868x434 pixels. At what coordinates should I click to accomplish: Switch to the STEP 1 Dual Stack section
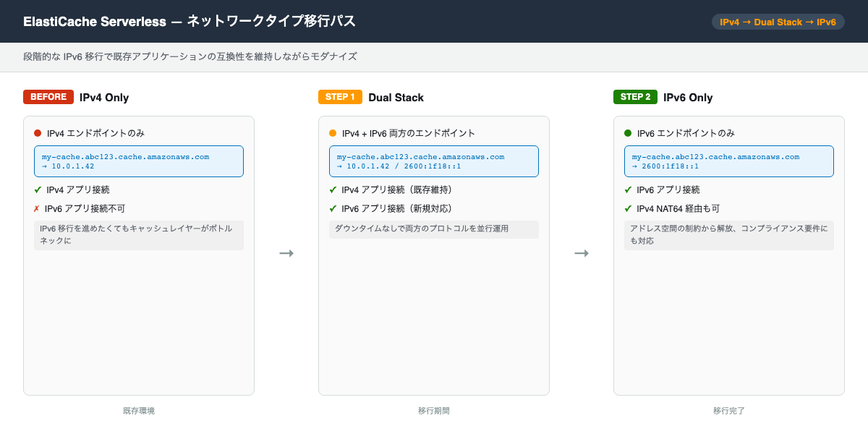[x=370, y=97]
